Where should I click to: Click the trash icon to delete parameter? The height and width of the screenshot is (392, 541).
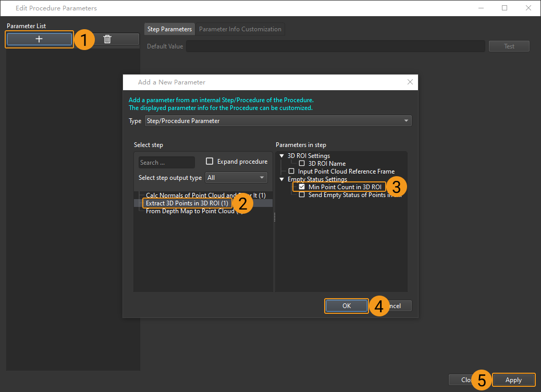click(x=107, y=40)
